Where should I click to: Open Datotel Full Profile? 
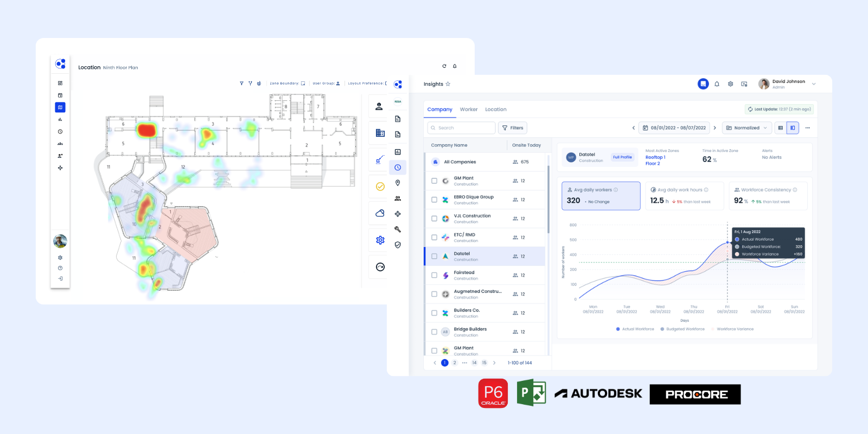click(x=622, y=157)
